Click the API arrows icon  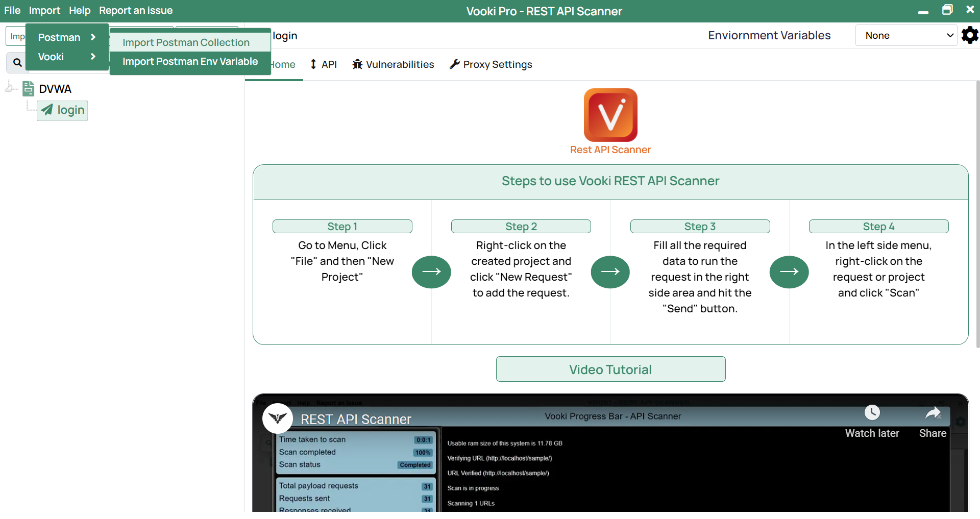tap(313, 64)
